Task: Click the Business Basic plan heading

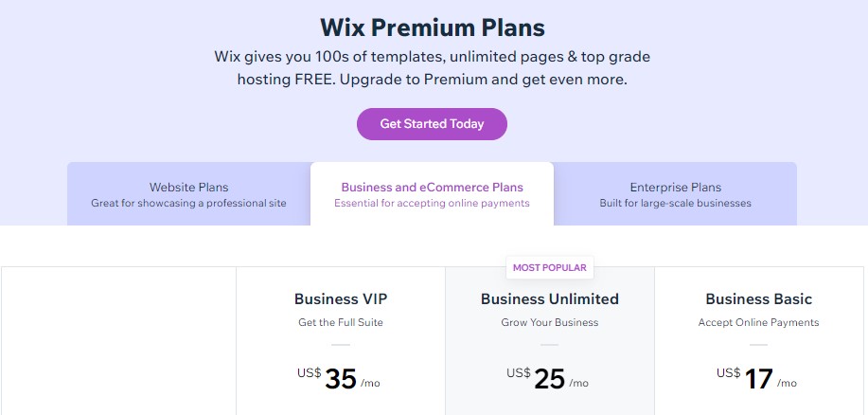Action: [x=758, y=299]
